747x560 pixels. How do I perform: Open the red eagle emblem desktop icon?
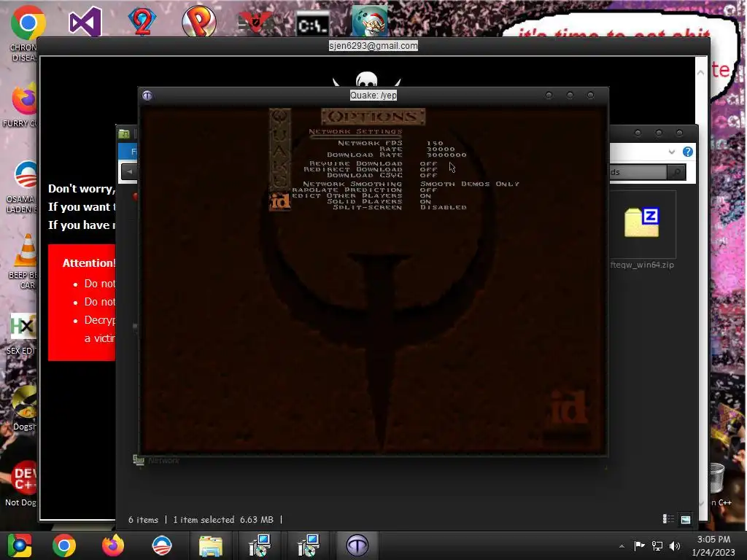(256, 23)
